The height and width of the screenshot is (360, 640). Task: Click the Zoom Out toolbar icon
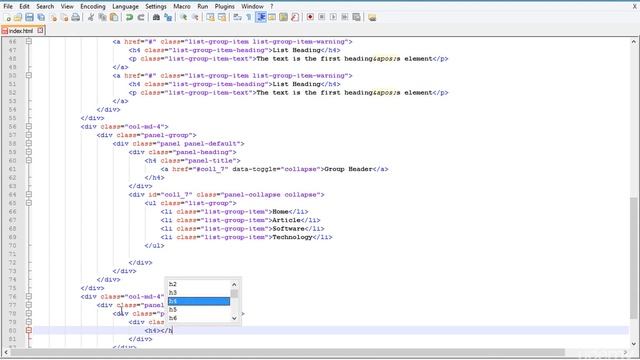tap(195, 18)
